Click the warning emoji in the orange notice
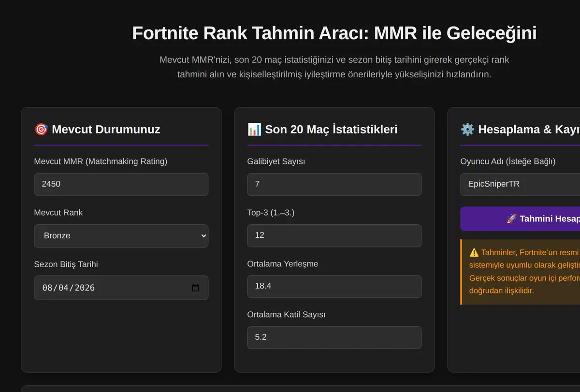Screen dimensions: 580x392 [474, 253]
